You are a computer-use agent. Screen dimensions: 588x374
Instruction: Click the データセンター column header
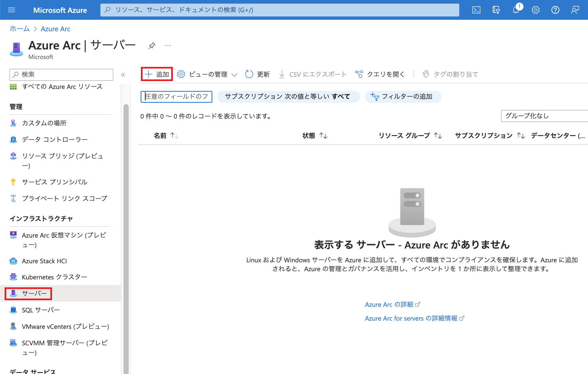pos(558,135)
